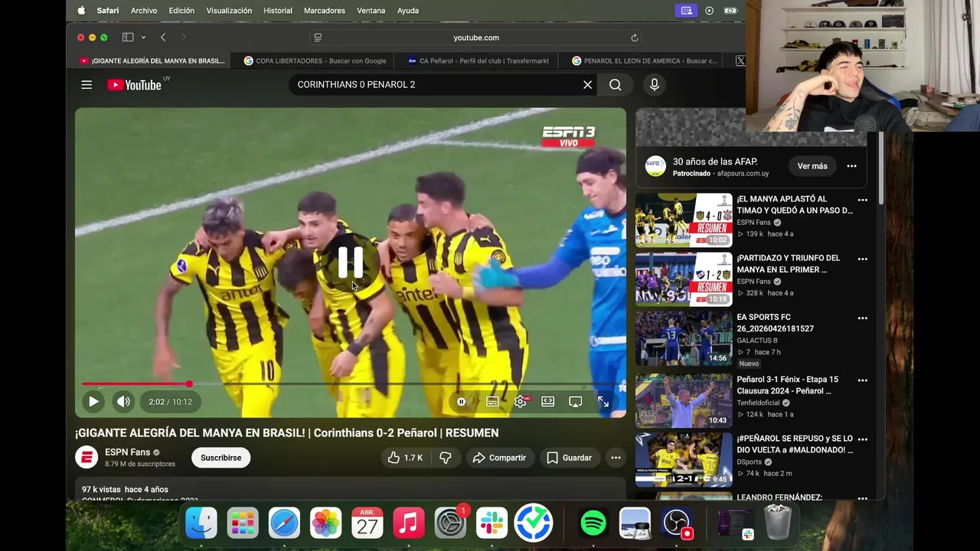This screenshot has height=551, width=980.
Task: Open the Archivo menu
Action: (144, 11)
